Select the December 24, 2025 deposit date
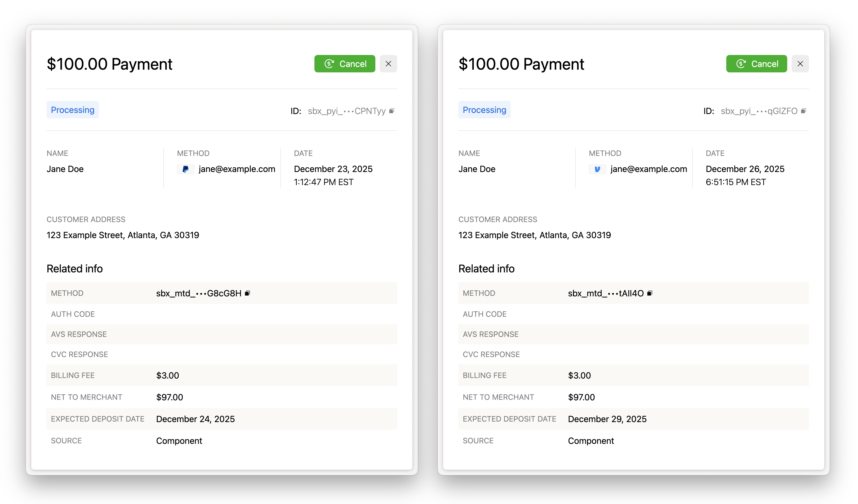858x504 pixels. [x=195, y=419]
